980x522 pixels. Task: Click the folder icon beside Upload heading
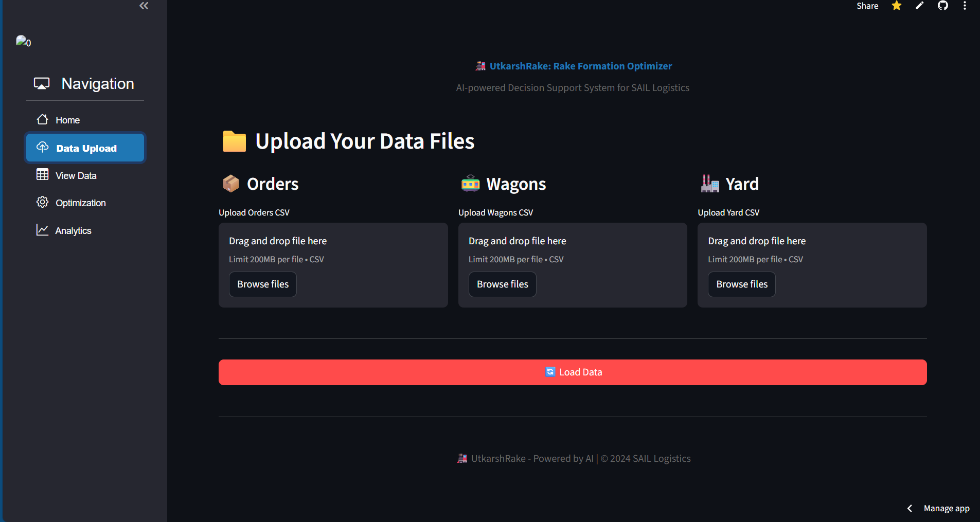click(234, 141)
